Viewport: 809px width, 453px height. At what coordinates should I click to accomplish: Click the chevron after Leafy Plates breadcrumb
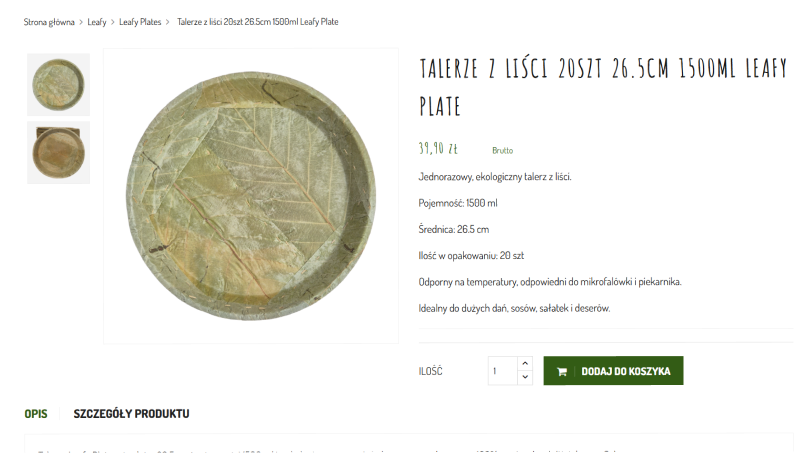(168, 22)
